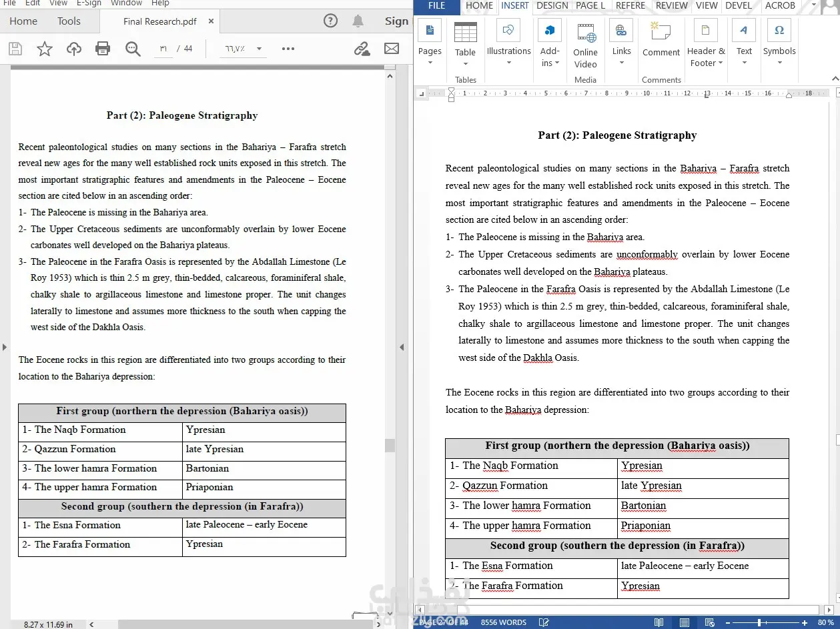Image resolution: width=840 pixels, height=629 pixels.
Task: Close the Final Research.pdf tab
Action: [211, 21]
